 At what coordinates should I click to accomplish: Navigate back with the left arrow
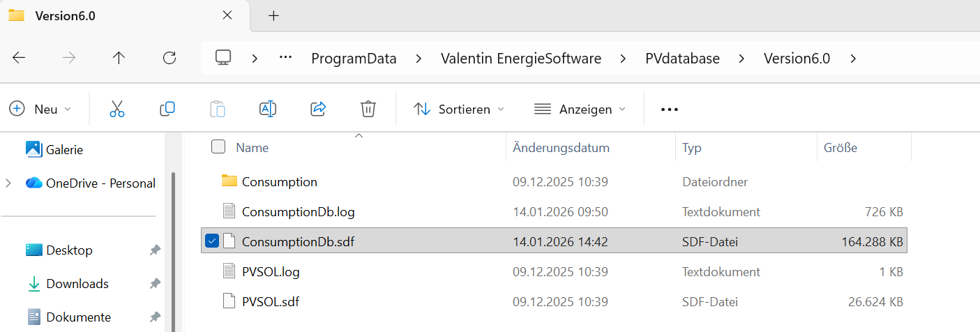20,59
